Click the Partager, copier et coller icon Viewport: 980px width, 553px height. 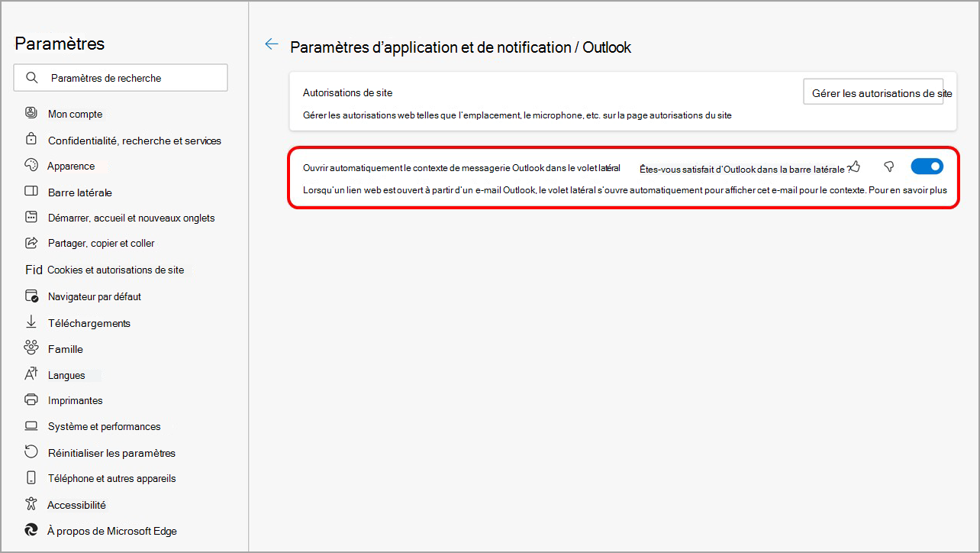31,243
